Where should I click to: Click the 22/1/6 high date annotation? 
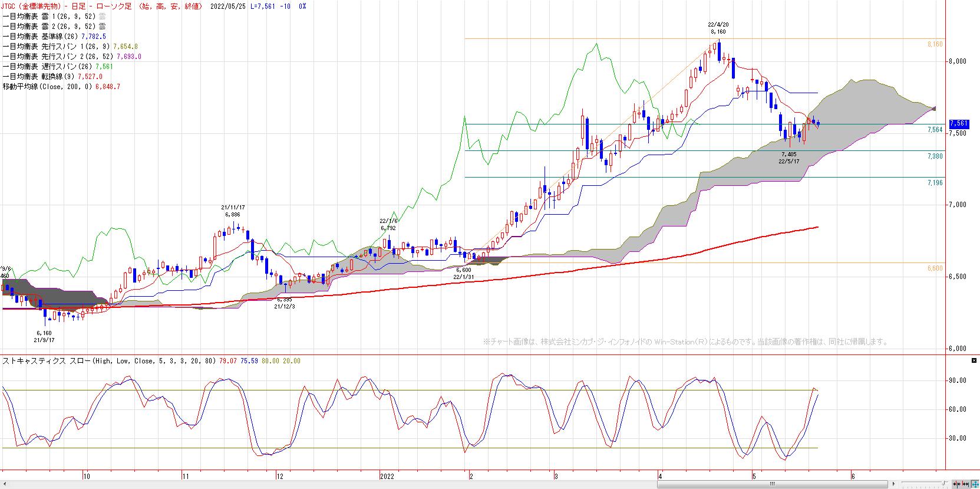tap(388, 221)
